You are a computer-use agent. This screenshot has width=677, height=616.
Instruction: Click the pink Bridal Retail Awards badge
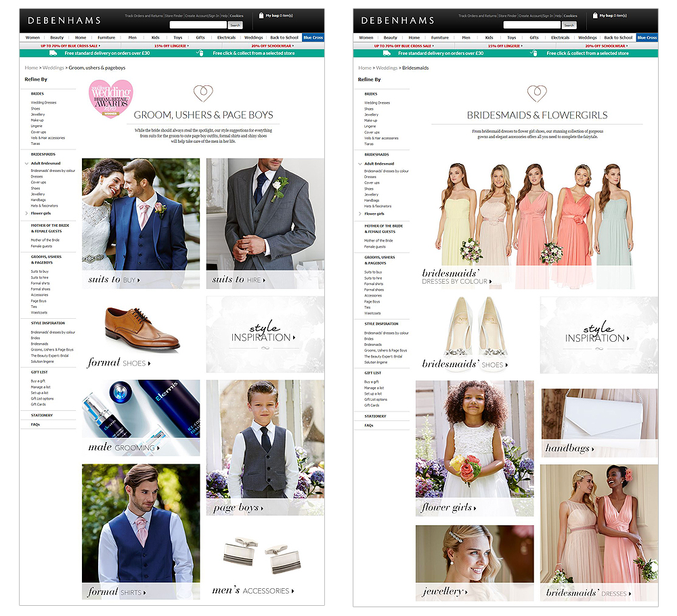[x=110, y=99]
